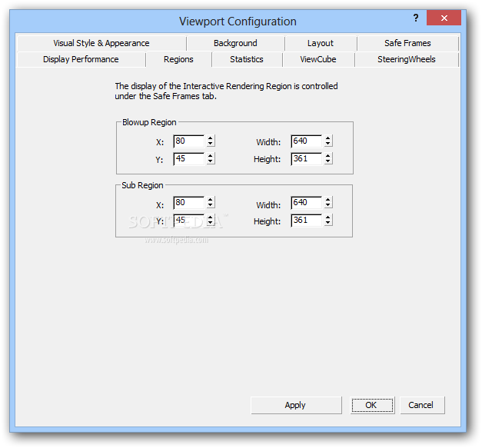Open the Layout tab
This screenshot has width=482, height=448.
321,43
